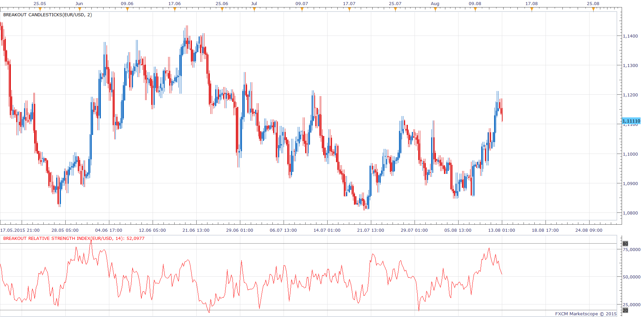
Task: Click the FXCM Marketscope © 2015 text
Action: [586, 314]
